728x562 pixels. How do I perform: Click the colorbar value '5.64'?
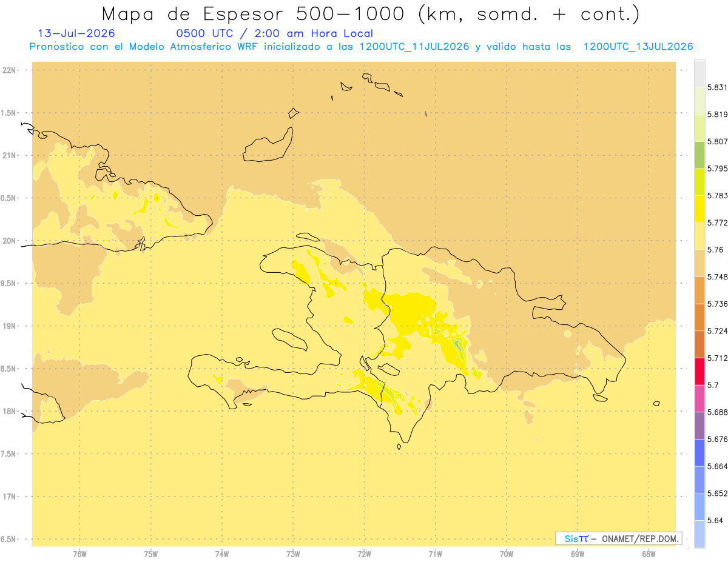(715, 520)
